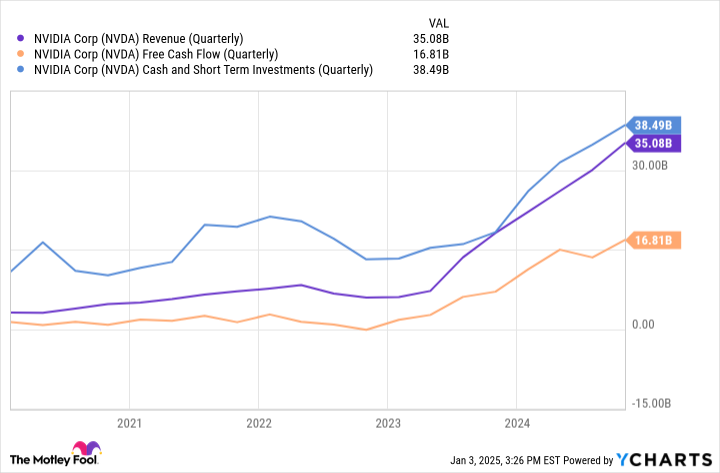The width and height of the screenshot is (720, 473).
Task: Click the 2021 x-axis label
Action: click(129, 423)
